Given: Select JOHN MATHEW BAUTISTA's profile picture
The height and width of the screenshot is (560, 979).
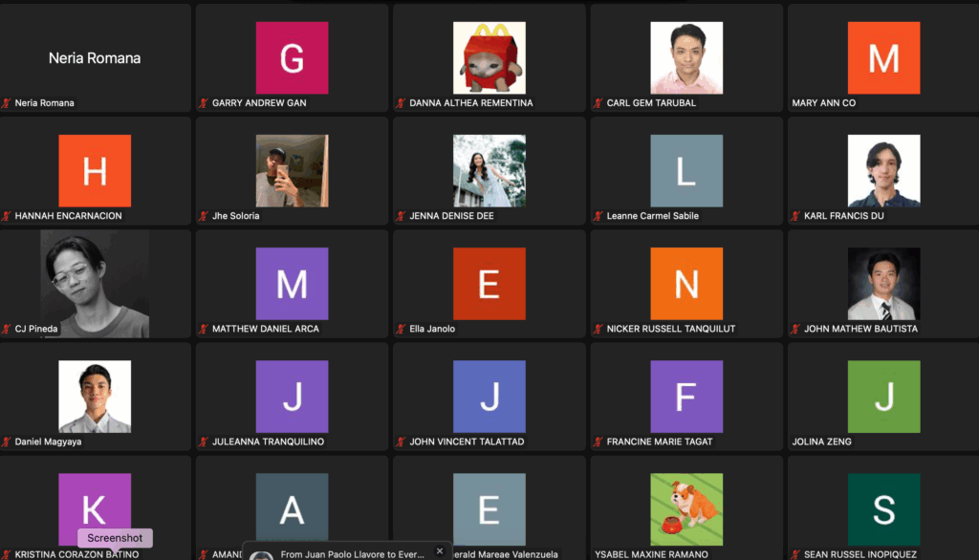Looking at the screenshot, I should (x=883, y=284).
